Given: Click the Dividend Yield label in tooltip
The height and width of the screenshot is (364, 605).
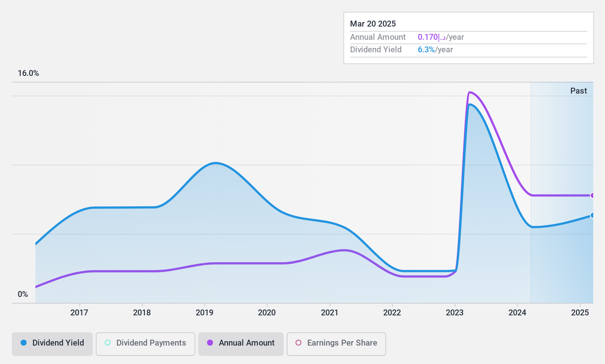Looking at the screenshot, I should tap(376, 50).
